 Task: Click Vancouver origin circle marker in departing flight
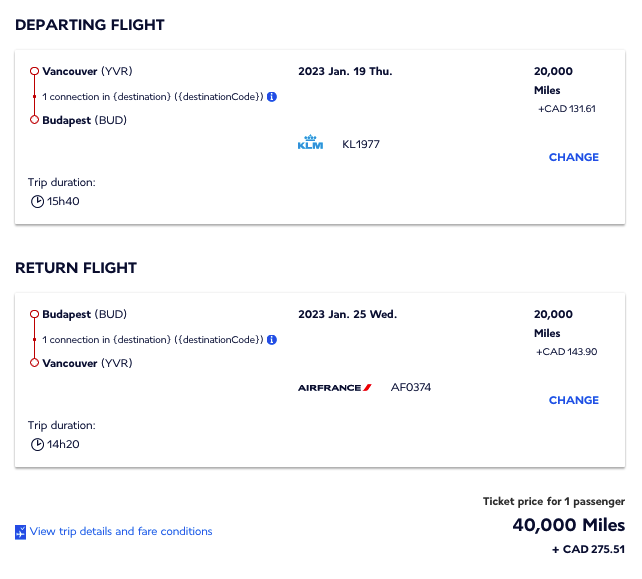tap(34, 71)
